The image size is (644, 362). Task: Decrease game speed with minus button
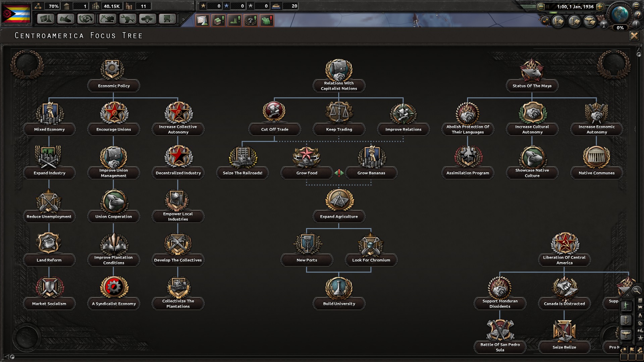pos(541,7)
